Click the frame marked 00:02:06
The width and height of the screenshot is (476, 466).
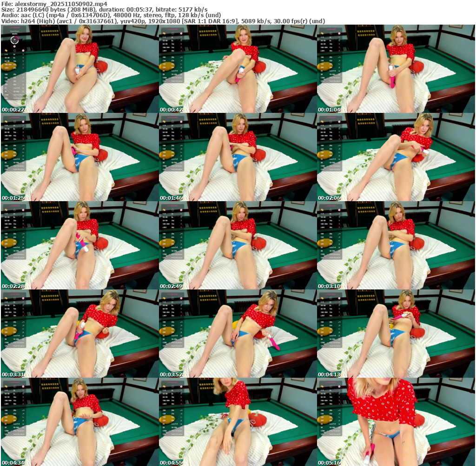point(396,157)
